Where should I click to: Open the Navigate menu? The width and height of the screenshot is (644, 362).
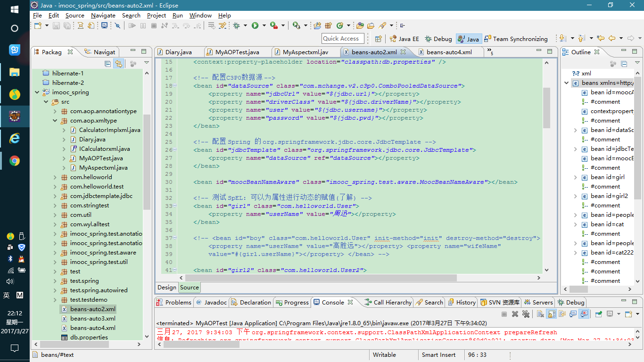pos(103,15)
